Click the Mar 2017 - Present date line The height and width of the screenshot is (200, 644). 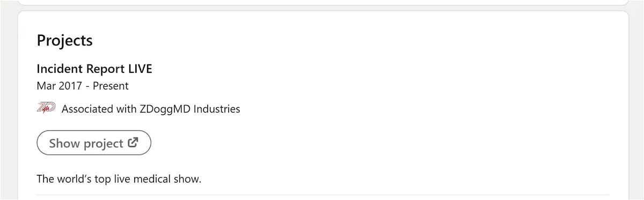click(83, 86)
